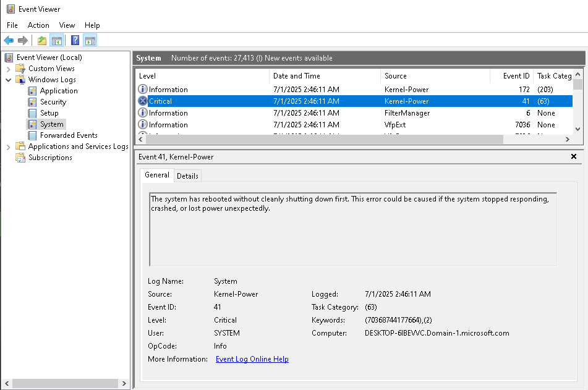Click the Event Viewer (Local) root icon

tap(9, 57)
